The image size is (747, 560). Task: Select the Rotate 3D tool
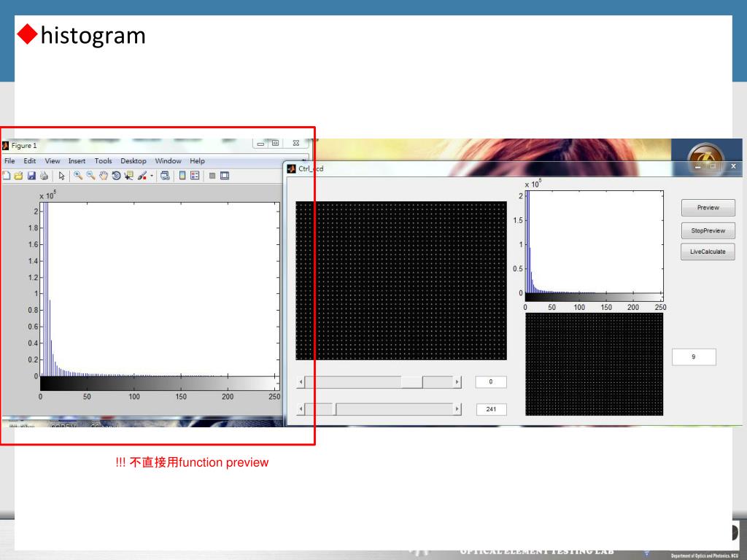[116, 176]
